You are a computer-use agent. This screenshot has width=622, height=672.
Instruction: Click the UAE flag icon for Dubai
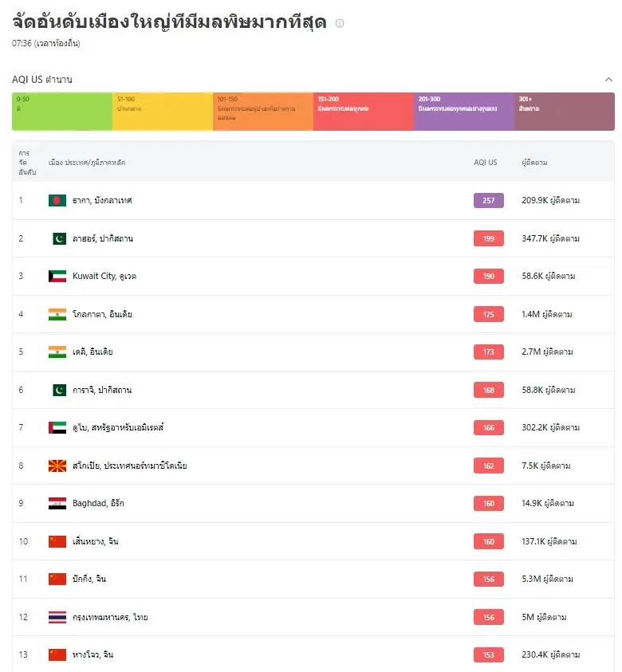pyautogui.click(x=57, y=427)
